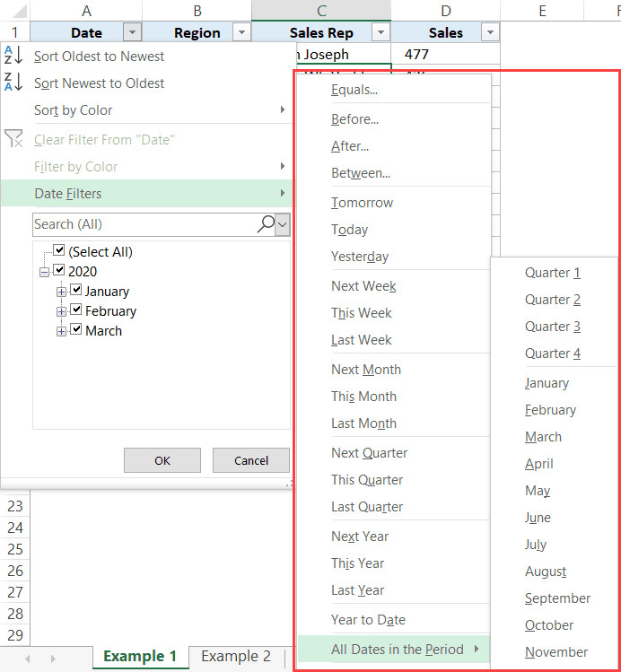Select Quarter 4 in the period submenu
Screen dimensions: 621x672
click(x=555, y=353)
